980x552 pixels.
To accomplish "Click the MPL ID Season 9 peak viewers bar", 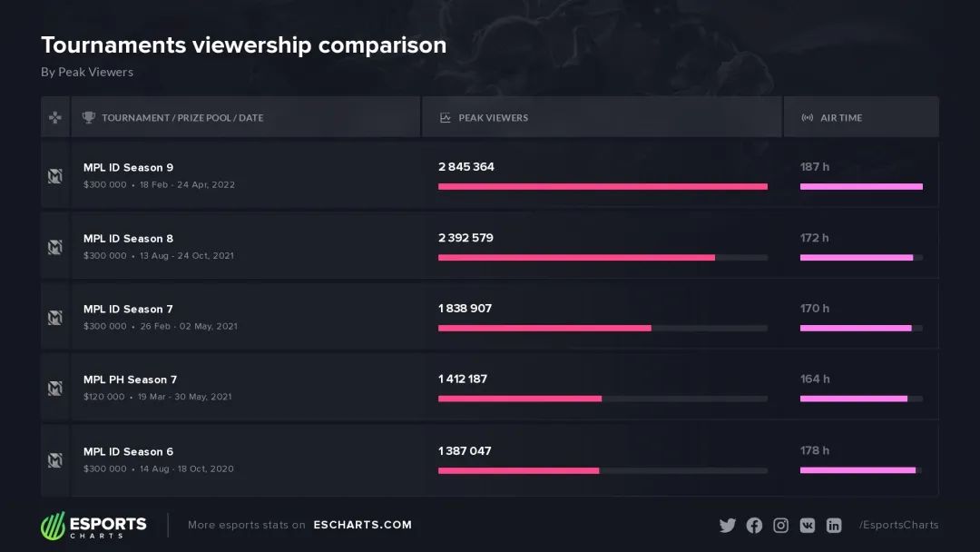I will (x=603, y=186).
